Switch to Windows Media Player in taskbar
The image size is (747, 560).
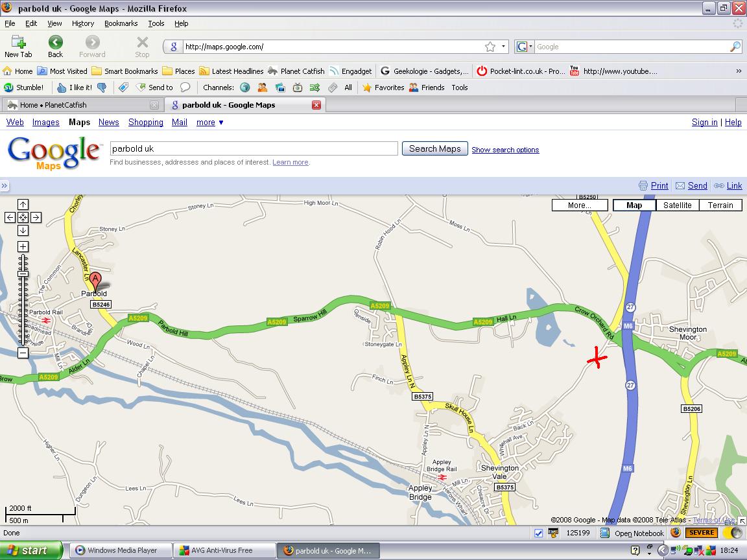click(x=121, y=550)
